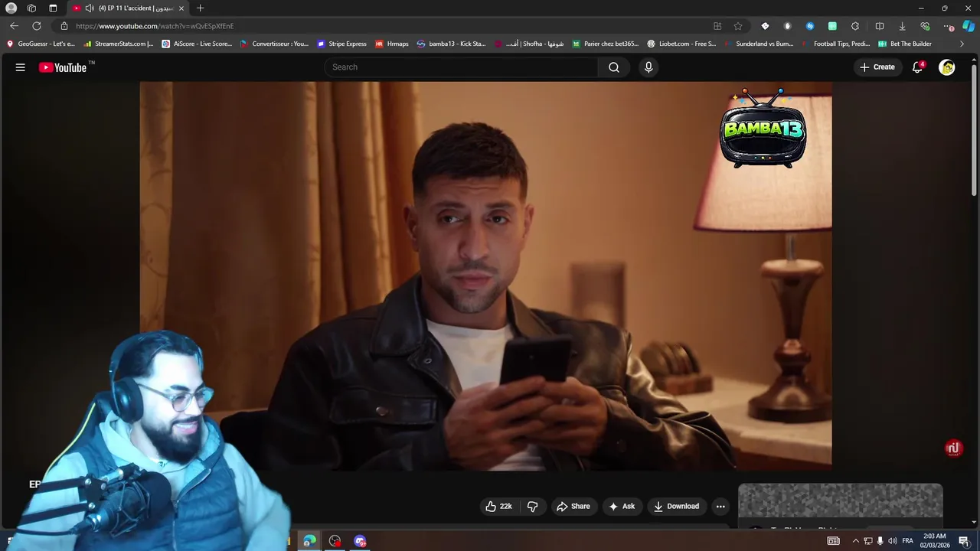Open the taskbar clock showing 2:03 AM

tap(934, 541)
